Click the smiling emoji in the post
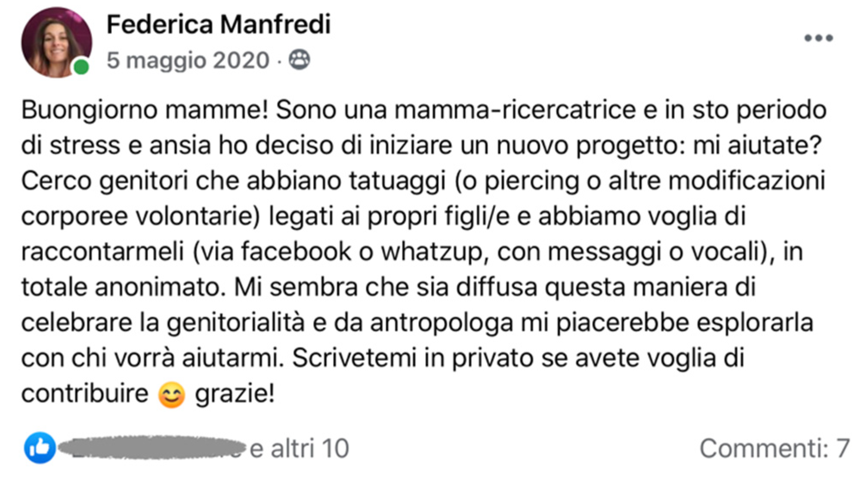Screen dimensions: 868x478 [171, 394]
